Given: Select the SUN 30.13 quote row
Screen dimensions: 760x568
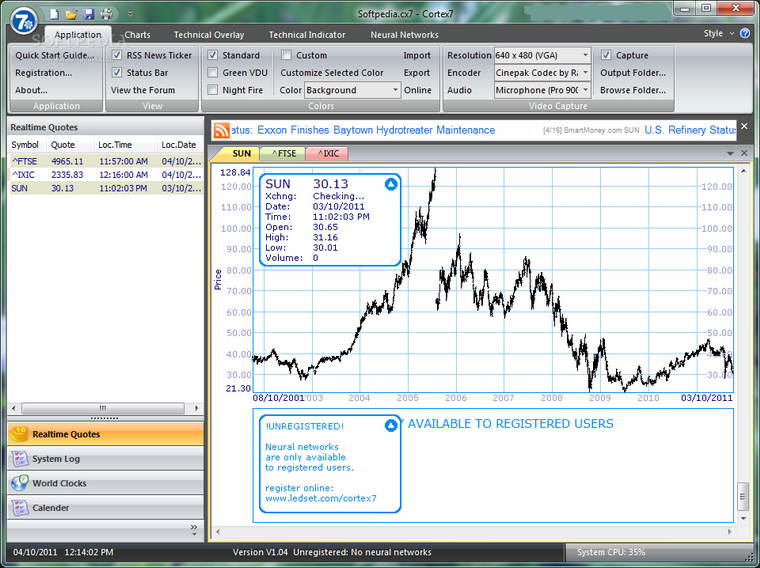Looking at the screenshot, I should pos(106,188).
